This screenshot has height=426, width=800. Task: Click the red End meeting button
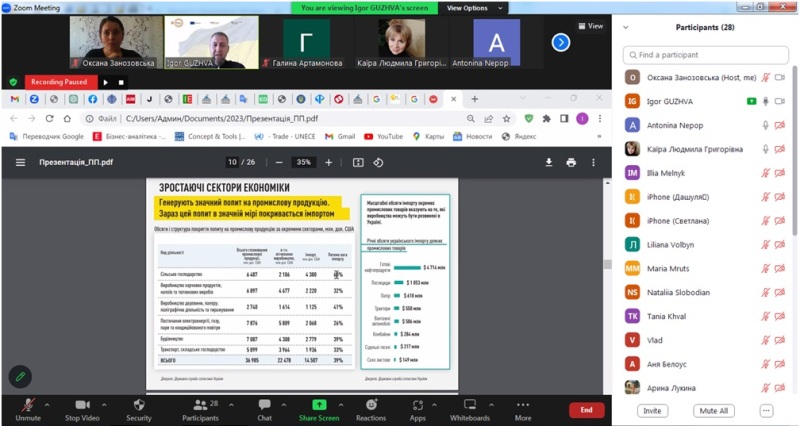tap(586, 410)
